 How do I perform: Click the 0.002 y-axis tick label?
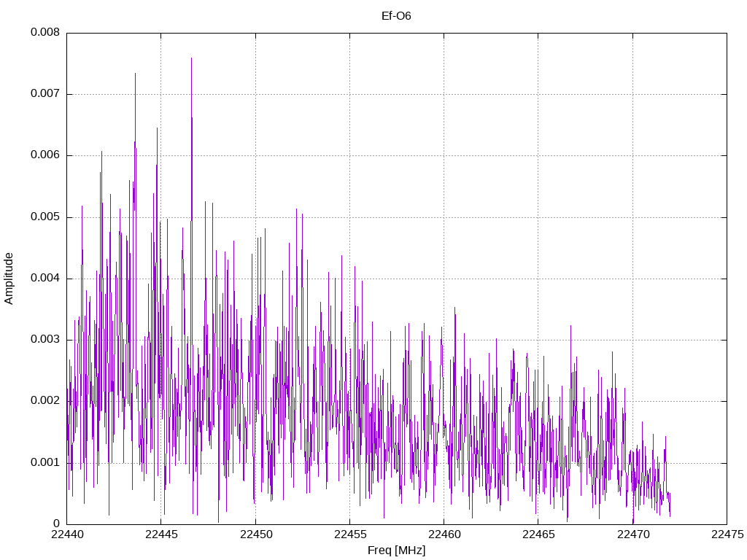pyautogui.click(x=45, y=400)
